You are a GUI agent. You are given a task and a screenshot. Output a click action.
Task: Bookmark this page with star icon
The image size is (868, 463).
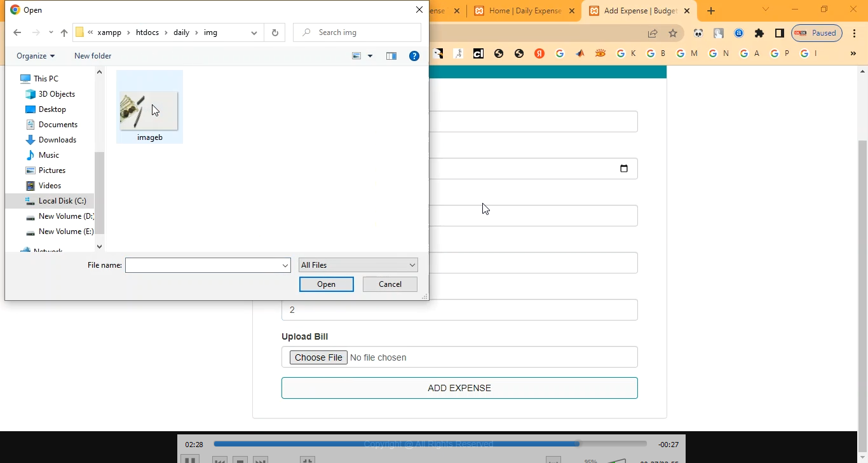click(673, 33)
